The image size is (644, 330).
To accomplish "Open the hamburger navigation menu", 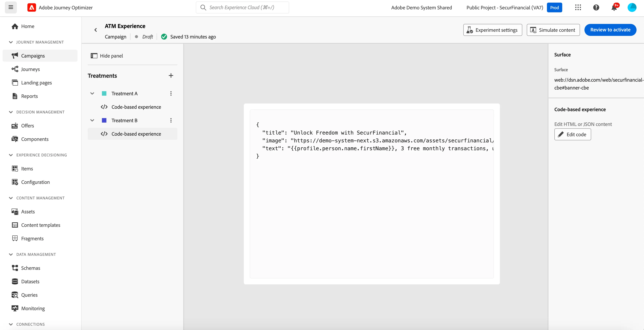I will pos(11,7).
